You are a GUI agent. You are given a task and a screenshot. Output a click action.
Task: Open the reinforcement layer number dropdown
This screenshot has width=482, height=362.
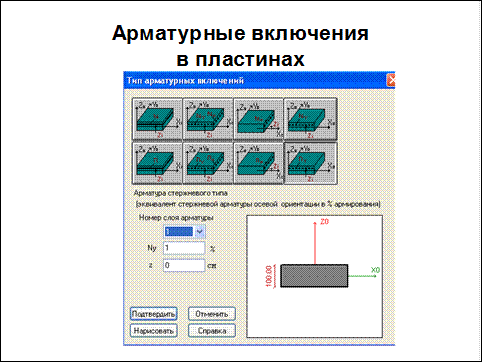[x=199, y=231]
